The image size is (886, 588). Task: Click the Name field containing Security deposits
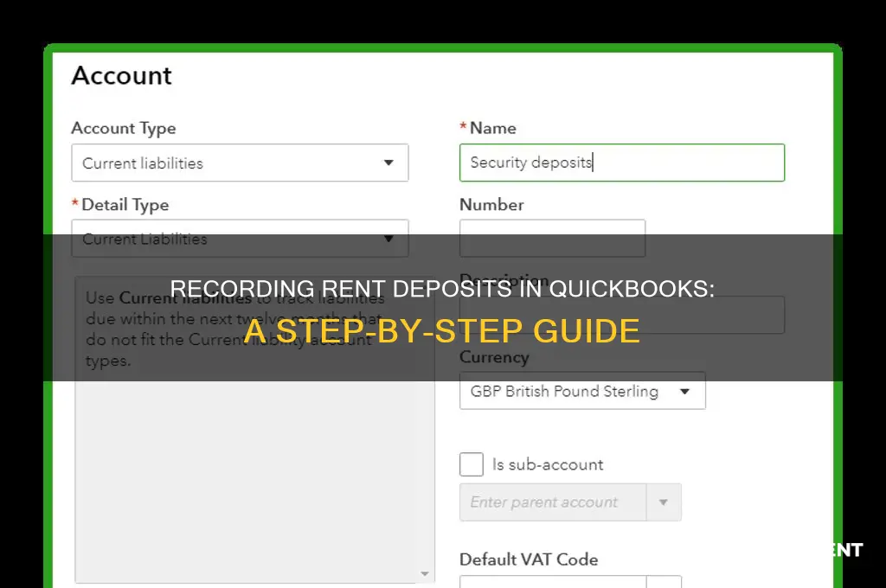pos(621,163)
